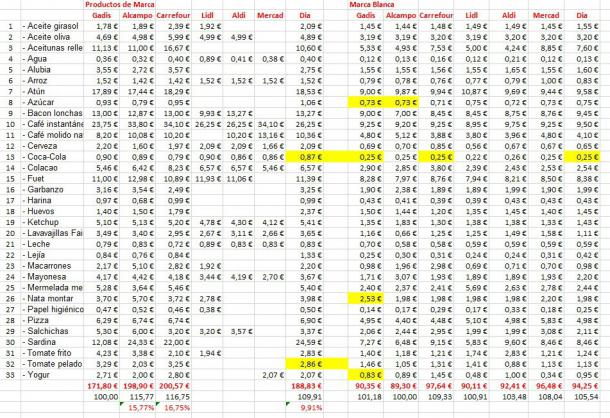Click the highlighted 2,53 € Nata montar cell
Viewport: 610px width, 418px height.
pyautogui.click(x=366, y=299)
